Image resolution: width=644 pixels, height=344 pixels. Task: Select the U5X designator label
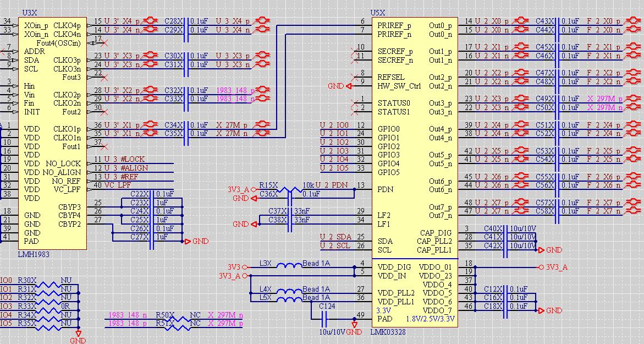pos(378,13)
